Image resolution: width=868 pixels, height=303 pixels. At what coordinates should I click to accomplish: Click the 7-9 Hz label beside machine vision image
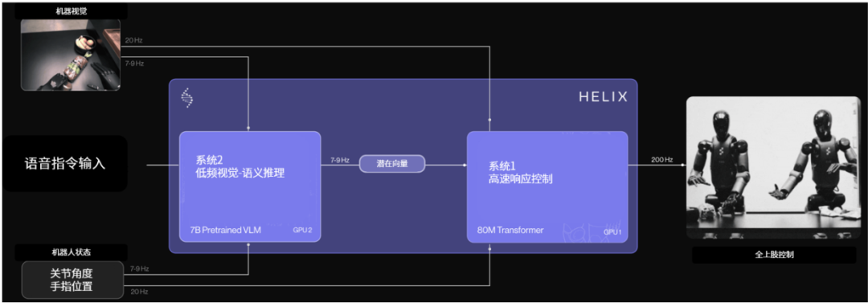tap(134, 63)
